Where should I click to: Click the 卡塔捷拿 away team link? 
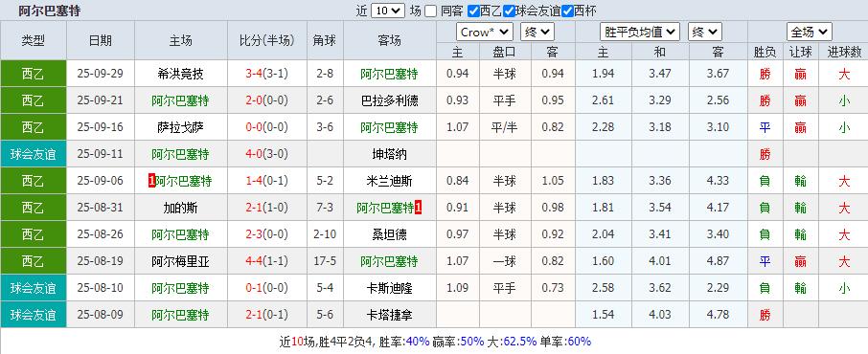click(x=389, y=316)
